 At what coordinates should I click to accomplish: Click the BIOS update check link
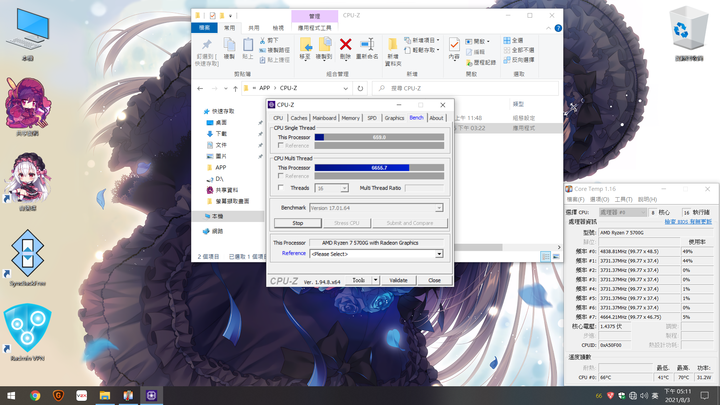688,222
